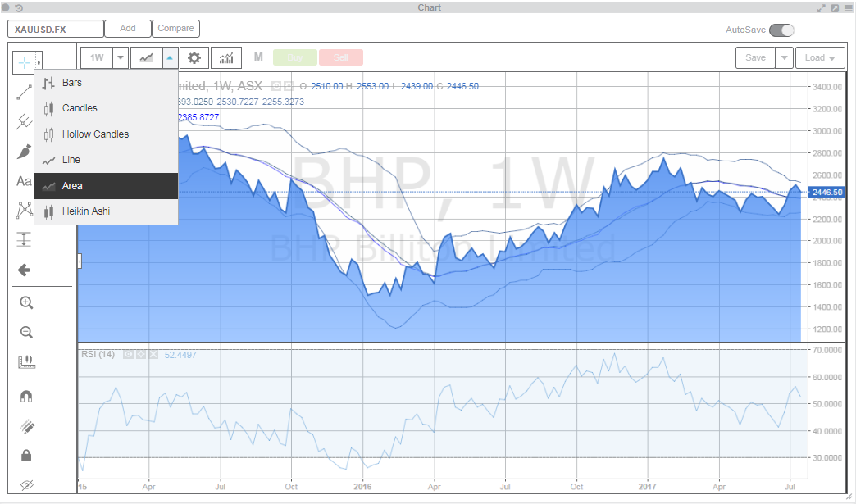Remove RSI indicator with X icon
The width and height of the screenshot is (856, 504).
tap(153, 355)
